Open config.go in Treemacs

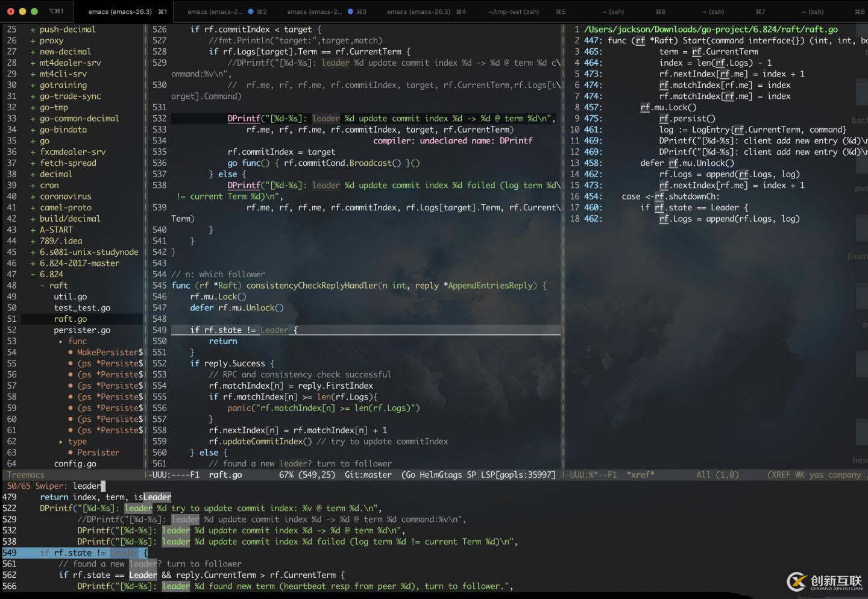[75, 463]
